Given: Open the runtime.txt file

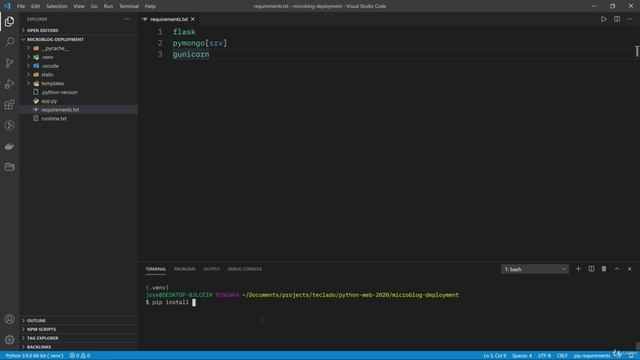Looking at the screenshot, I should pos(78,118).
